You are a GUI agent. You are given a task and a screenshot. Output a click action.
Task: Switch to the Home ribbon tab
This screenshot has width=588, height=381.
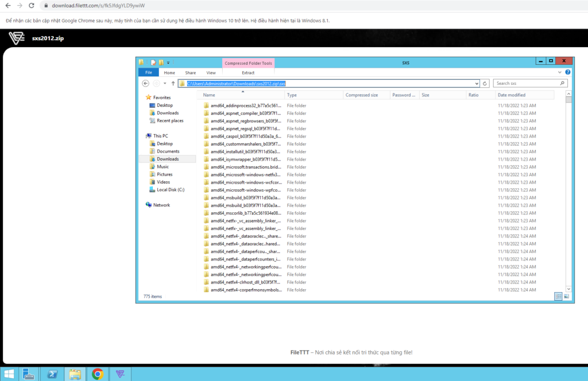coord(169,73)
